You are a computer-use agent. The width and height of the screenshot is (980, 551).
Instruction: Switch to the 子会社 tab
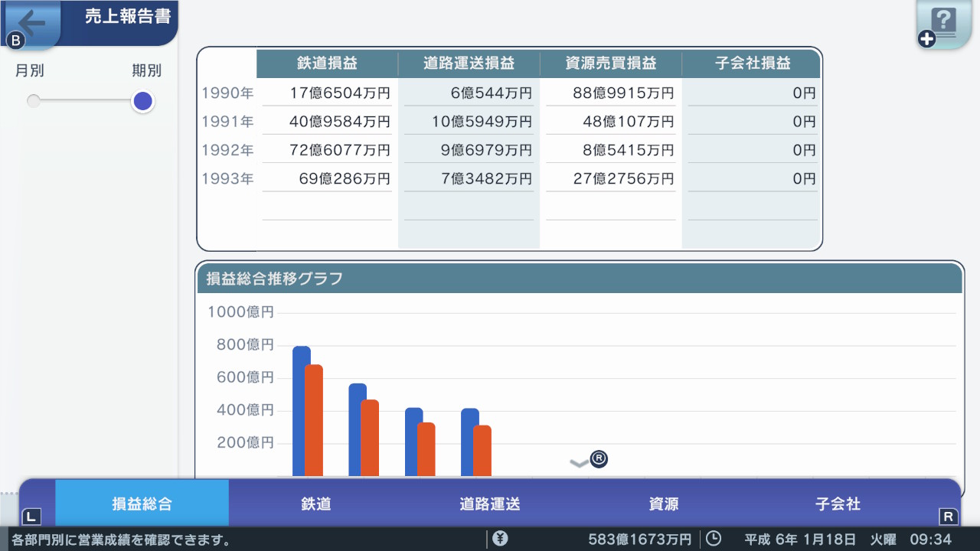click(x=838, y=504)
